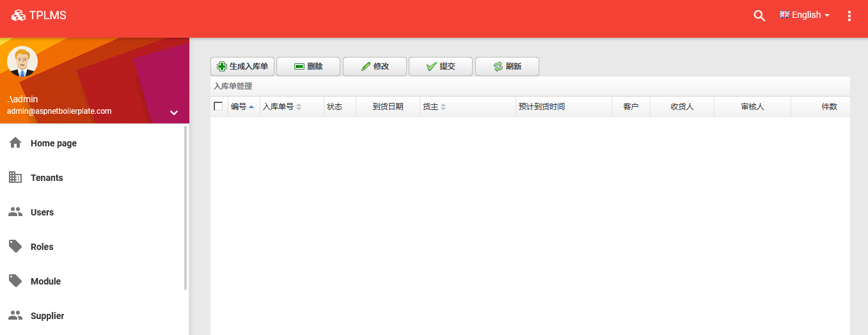Open the Module menu item
The image size is (868, 335).
tap(92, 281)
